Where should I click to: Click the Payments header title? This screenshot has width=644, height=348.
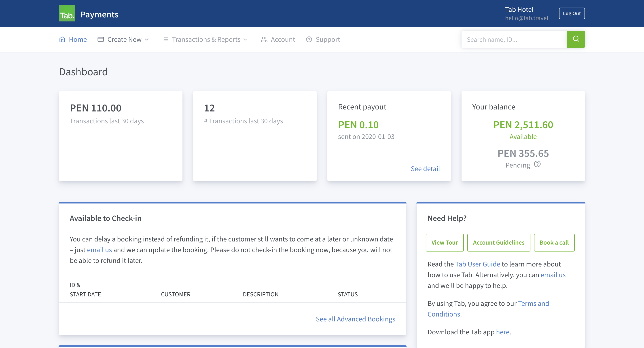tap(100, 15)
